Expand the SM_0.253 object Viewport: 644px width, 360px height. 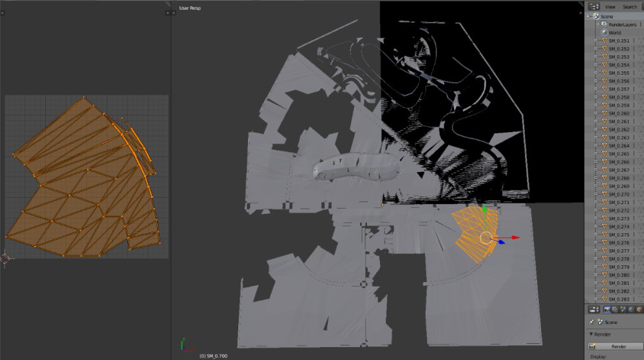[x=596, y=57]
